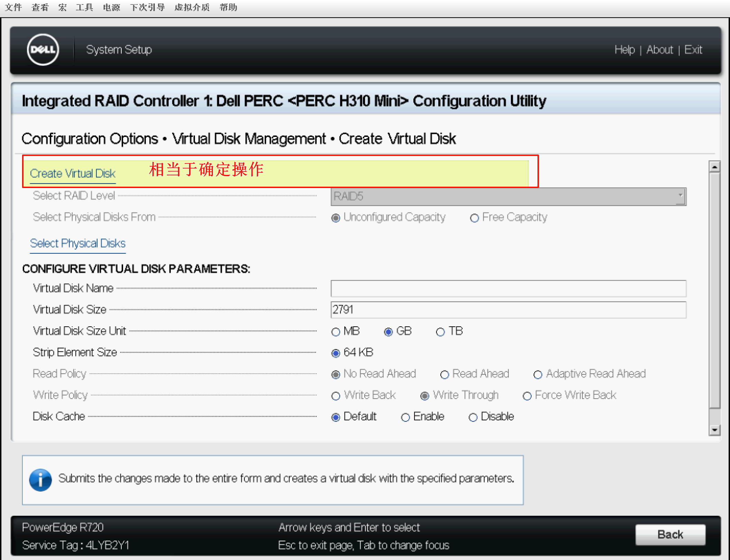Click the 'Select RAID Level' label

click(x=74, y=196)
